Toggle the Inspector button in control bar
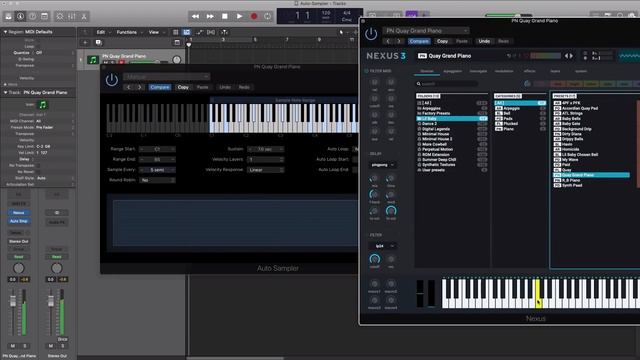Image resolution: width=640 pixels, height=360 pixels. click(20, 16)
